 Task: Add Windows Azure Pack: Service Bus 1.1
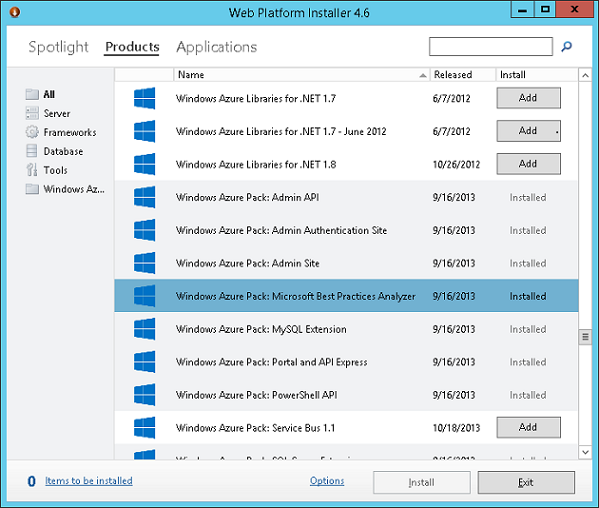[528, 427]
